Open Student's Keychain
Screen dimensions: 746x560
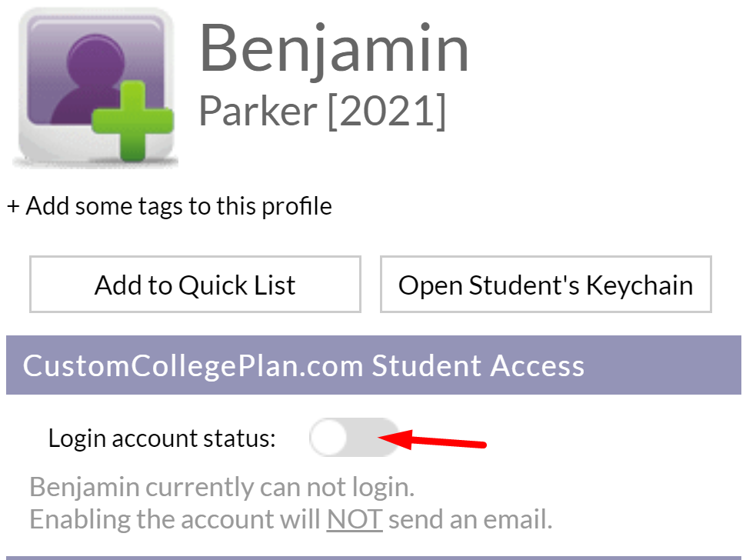pos(546,284)
